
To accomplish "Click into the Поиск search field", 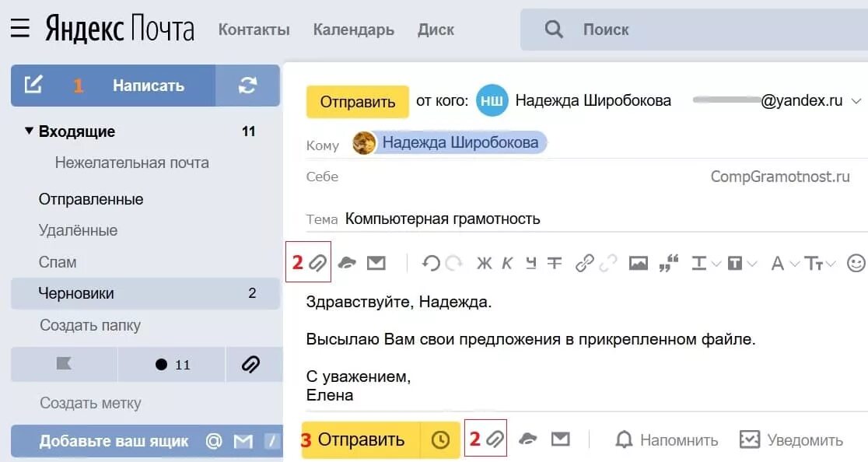I will [695, 30].
